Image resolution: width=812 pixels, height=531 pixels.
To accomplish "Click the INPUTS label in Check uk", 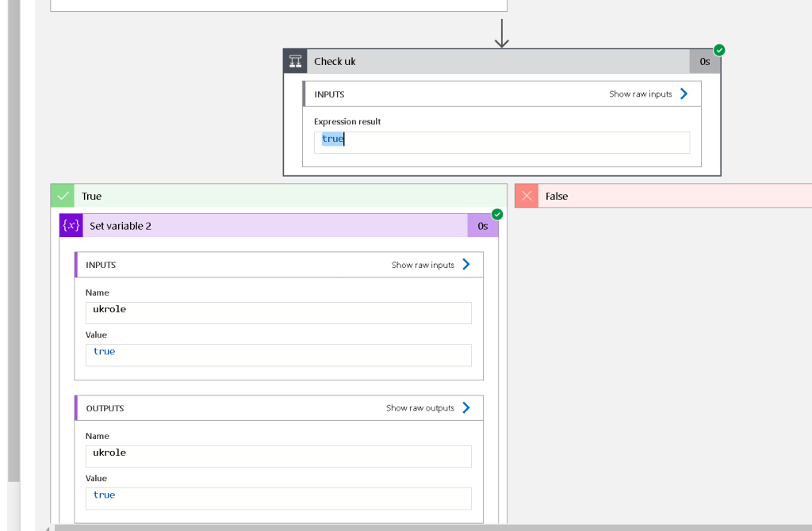I will [x=329, y=94].
